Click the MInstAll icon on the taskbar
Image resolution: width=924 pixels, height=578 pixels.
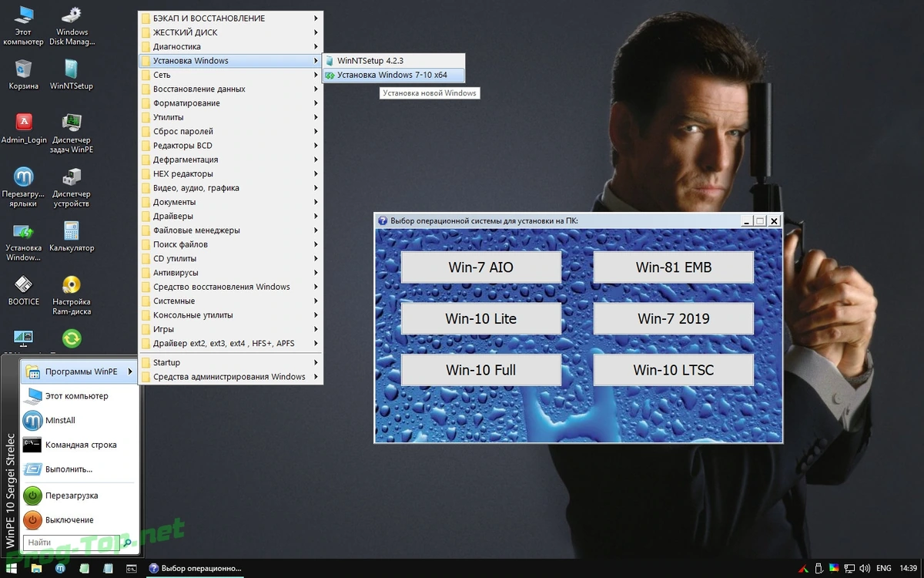click(x=60, y=569)
